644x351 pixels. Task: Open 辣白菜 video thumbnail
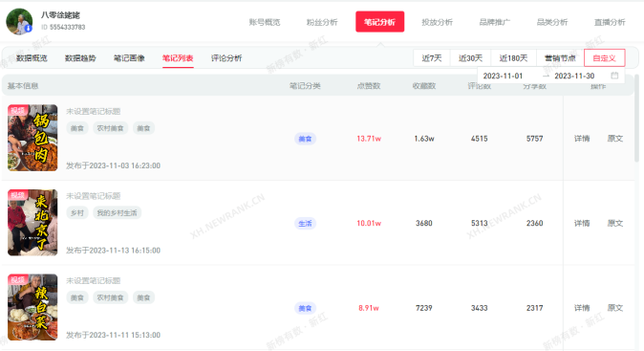coord(32,307)
